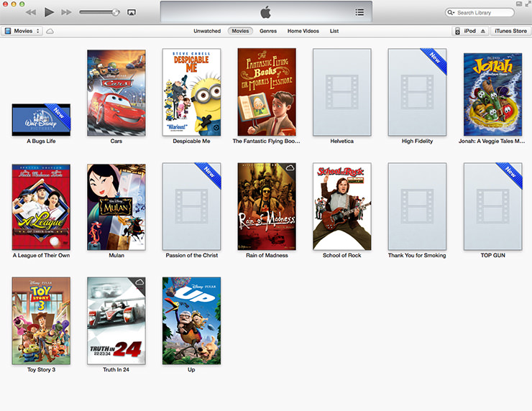
Task: Select the School of Rock poster
Action: click(x=342, y=206)
